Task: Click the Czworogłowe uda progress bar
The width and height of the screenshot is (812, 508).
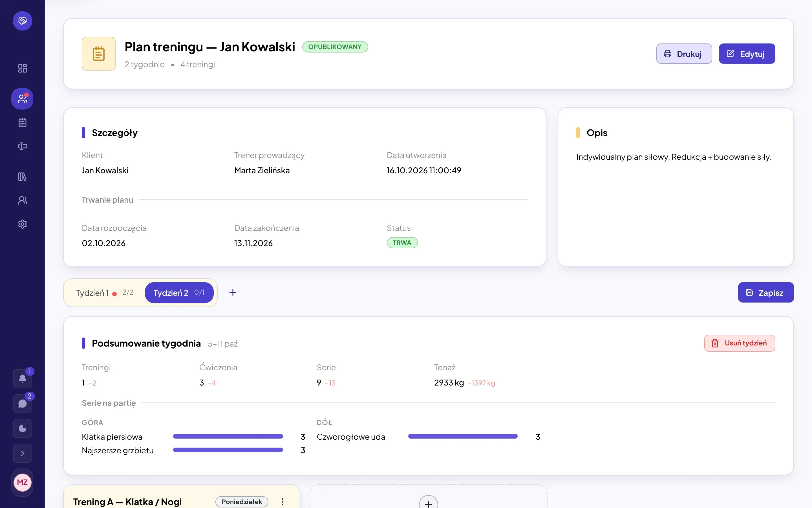Action: pyautogui.click(x=463, y=436)
